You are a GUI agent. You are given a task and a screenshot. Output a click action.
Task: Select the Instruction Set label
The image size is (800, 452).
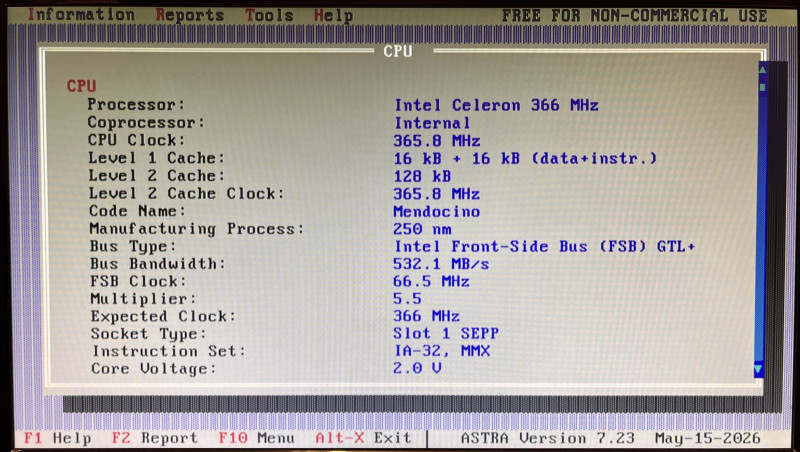(169, 351)
